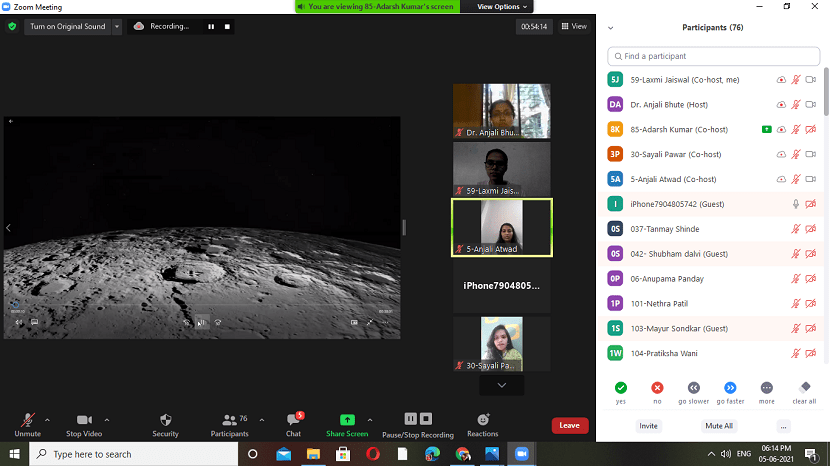The height and width of the screenshot is (466, 830).
Task: Open the Chat panel
Action: [293, 424]
